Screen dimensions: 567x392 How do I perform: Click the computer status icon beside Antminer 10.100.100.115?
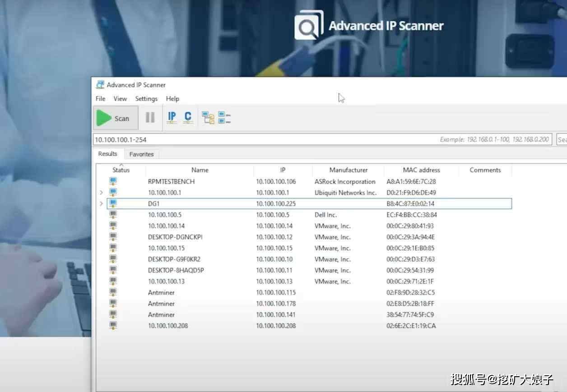[113, 292]
